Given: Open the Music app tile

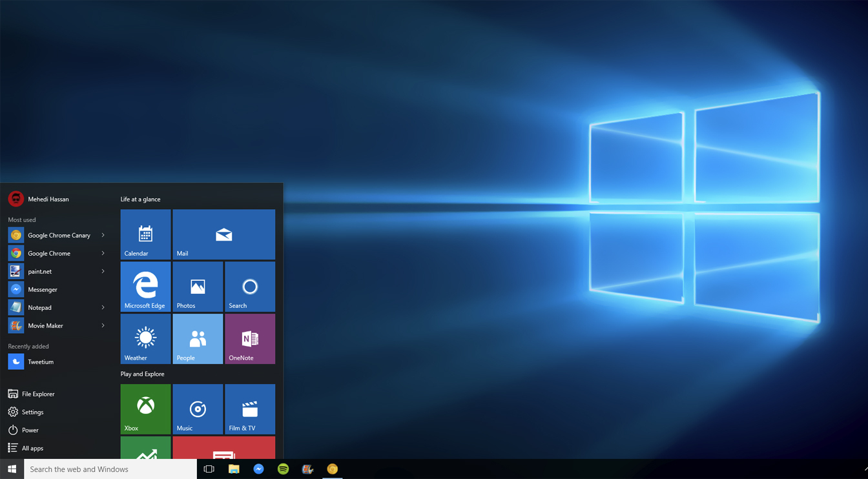Looking at the screenshot, I should (x=198, y=408).
